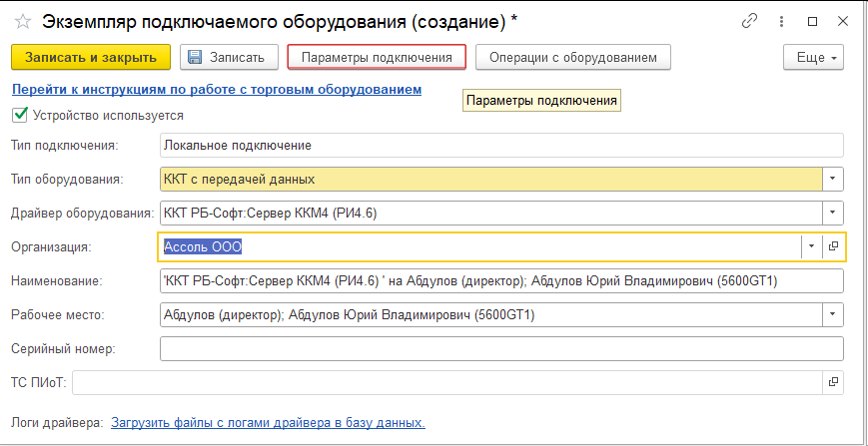Click the Драйвер оборудования field value
The height and width of the screenshot is (446, 868).
pos(491,213)
